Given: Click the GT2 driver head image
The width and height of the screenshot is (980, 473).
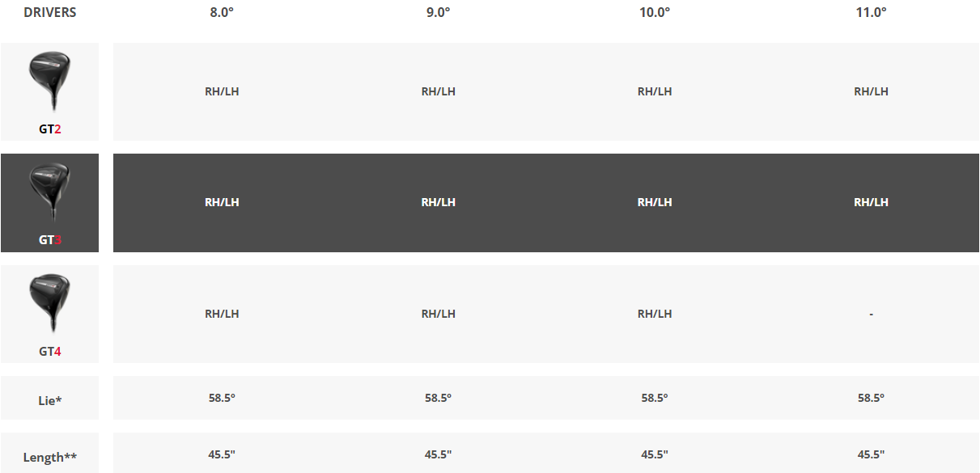Looking at the screenshot, I should 49,79.
